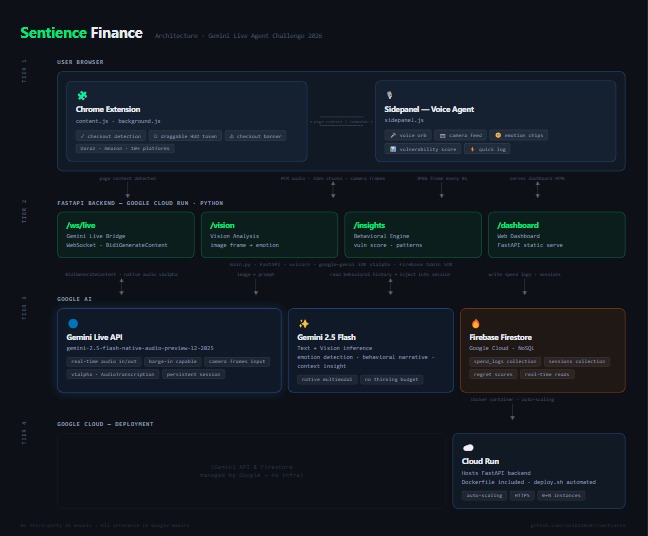Select the /ws/live endpoint card

pos(126,235)
